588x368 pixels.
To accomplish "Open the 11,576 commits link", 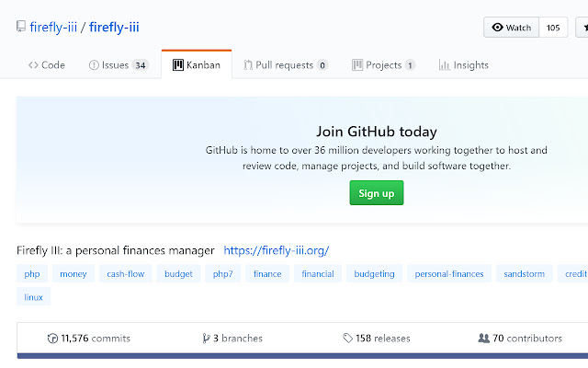I will click(89, 339).
